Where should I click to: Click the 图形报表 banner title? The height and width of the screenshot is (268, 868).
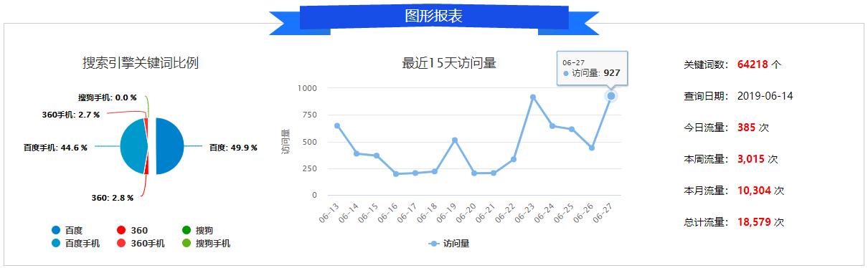(x=434, y=16)
